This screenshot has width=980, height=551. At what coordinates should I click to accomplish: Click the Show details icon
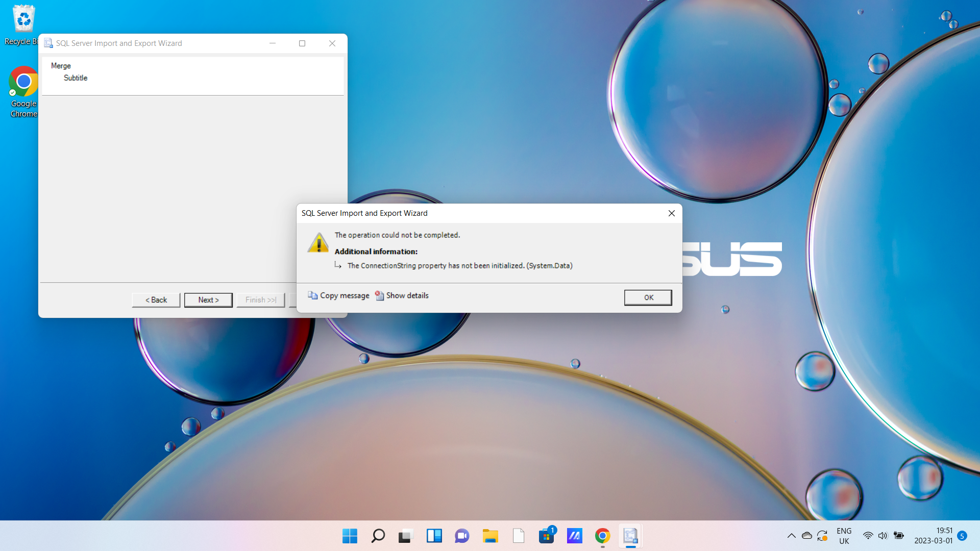(x=379, y=295)
